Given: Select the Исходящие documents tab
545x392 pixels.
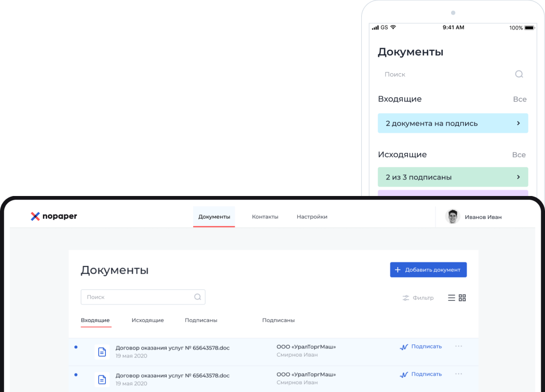Looking at the screenshot, I should tap(148, 320).
